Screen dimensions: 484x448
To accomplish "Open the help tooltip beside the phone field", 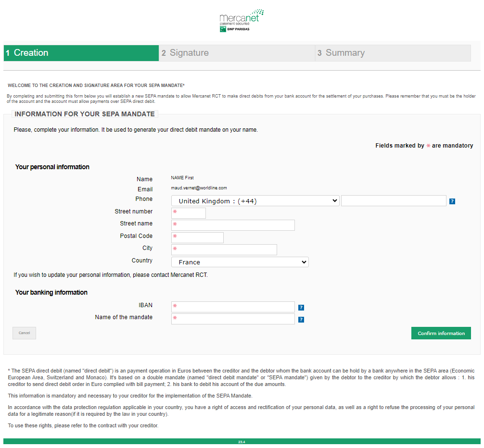I will (452, 201).
